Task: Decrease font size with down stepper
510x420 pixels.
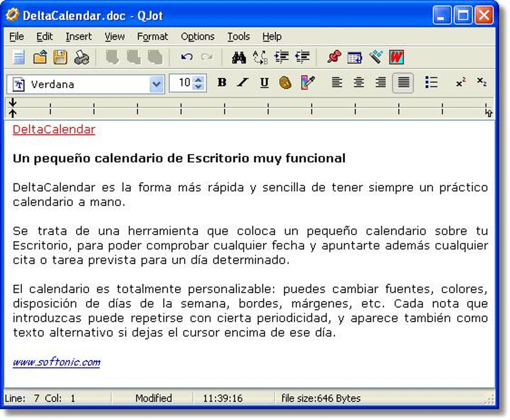Action: point(198,87)
